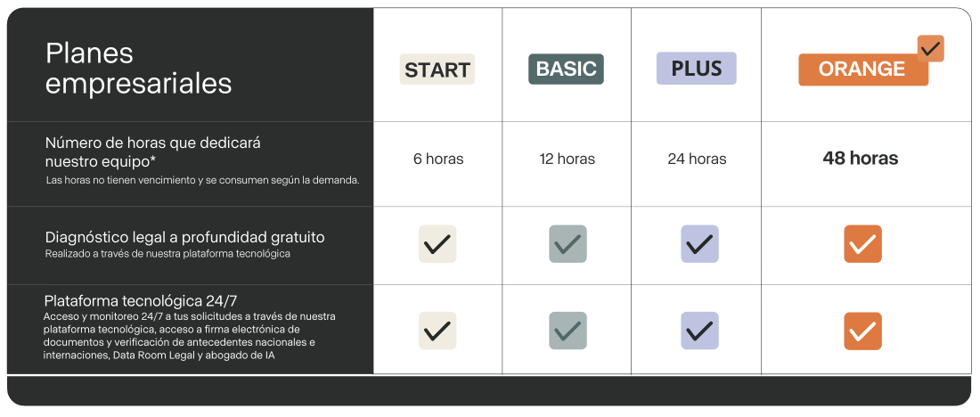Select the START plan badge
The height and width of the screenshot is (417, 980).
click(437, 69)
